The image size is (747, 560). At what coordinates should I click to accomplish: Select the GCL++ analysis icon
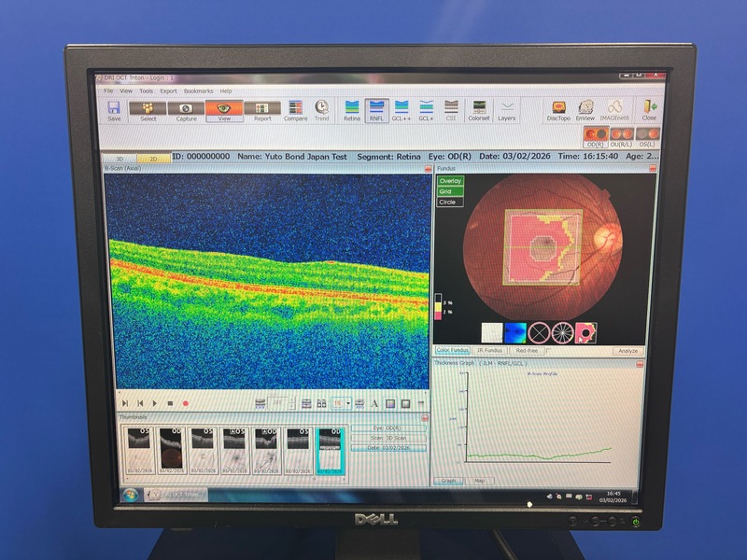coord(402,110)
